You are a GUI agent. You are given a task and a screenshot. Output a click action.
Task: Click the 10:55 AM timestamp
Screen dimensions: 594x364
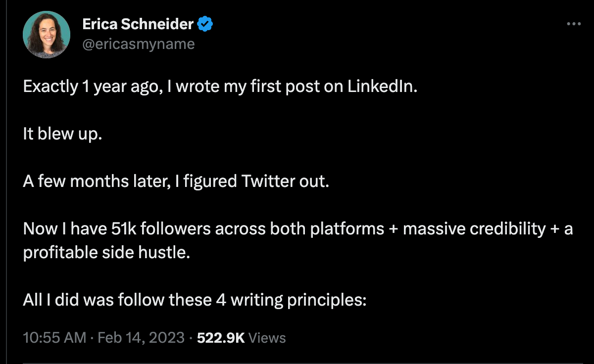pos(54,338)
